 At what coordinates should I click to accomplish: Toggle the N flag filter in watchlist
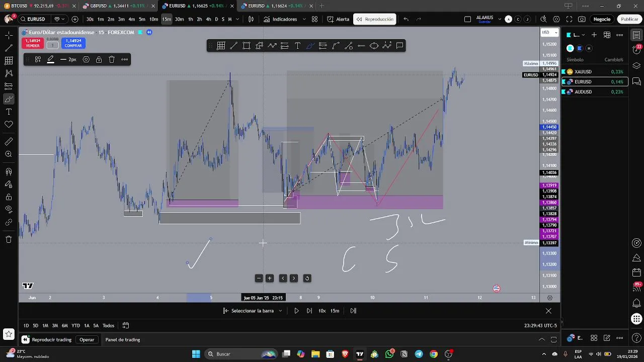[589, 48]
